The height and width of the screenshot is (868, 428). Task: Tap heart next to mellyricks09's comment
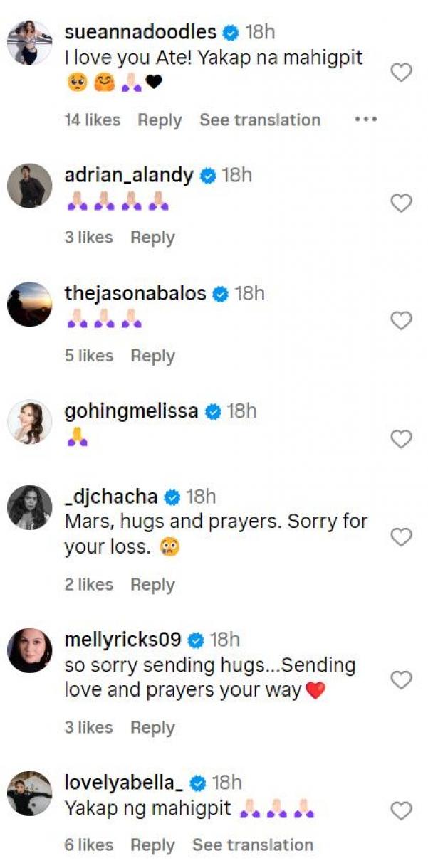tap(402, 680)
